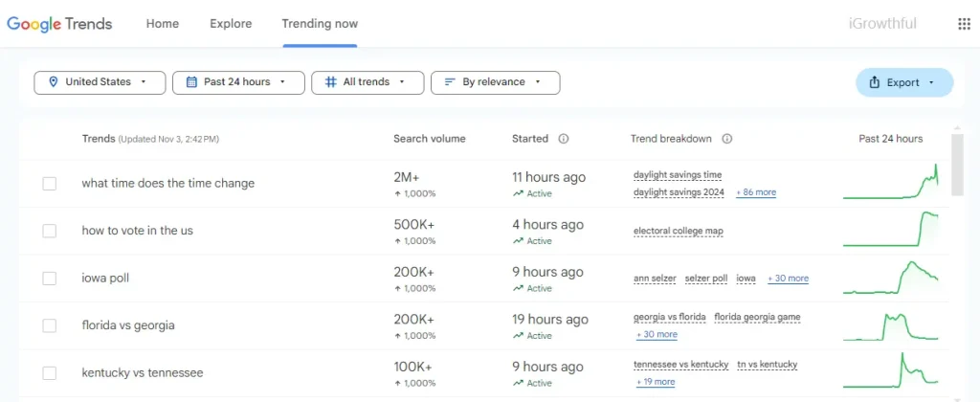Screen dimensions: 980x402
Task: Click the info icon beside Trend breakdown
Action: pyautogui.click(x=727, y=139)
